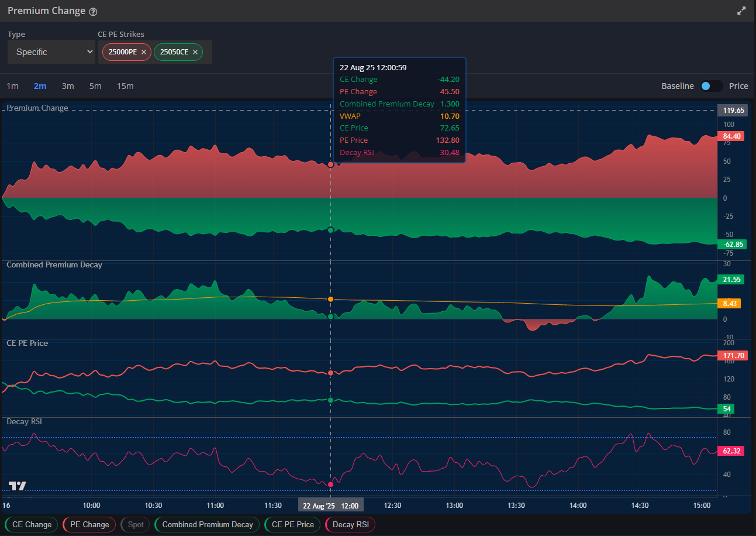Toggle the CE Change series visibility
756x536 pixels.
30,524
